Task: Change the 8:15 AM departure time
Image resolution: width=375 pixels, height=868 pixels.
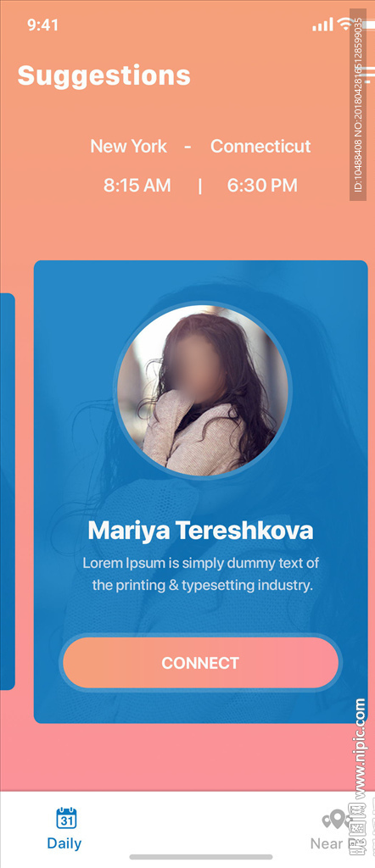Action: click(x=137, y=186)
